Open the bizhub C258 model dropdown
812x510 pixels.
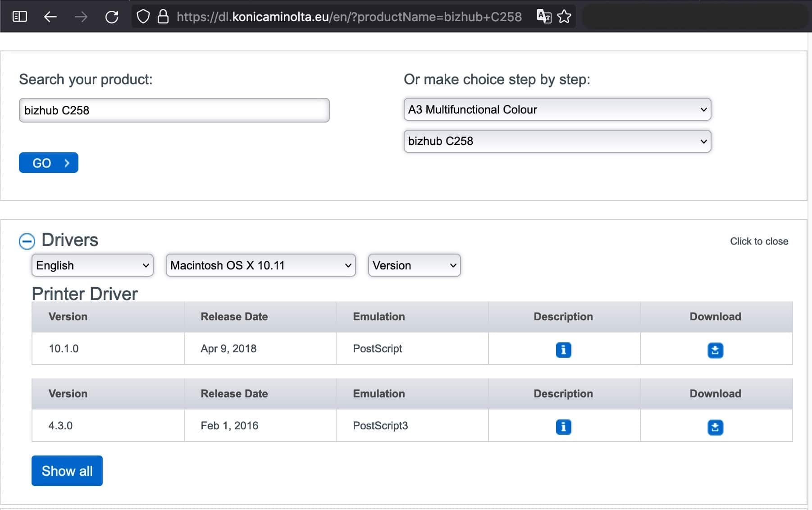tap(557, 141)
